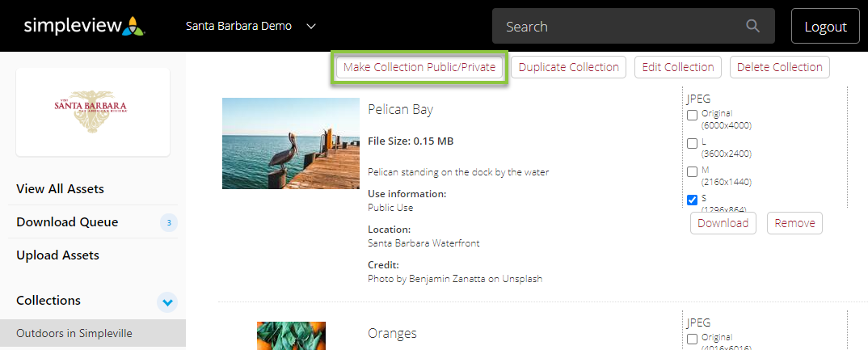The height and width of the screenshot is (350, 868).
Task: Click the Search input field
Action: 634,26
